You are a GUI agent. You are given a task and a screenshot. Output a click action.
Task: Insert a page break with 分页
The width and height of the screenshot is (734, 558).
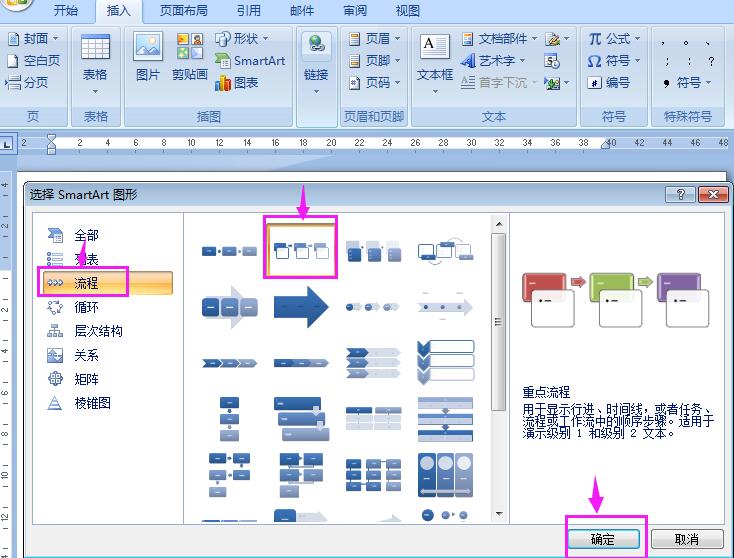27,82
